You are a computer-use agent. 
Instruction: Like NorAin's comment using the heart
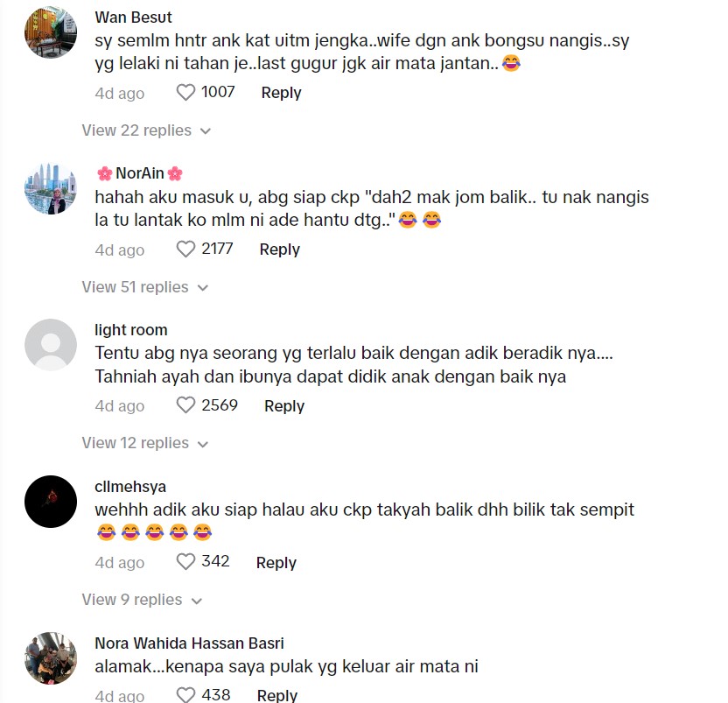pos(185,249)
